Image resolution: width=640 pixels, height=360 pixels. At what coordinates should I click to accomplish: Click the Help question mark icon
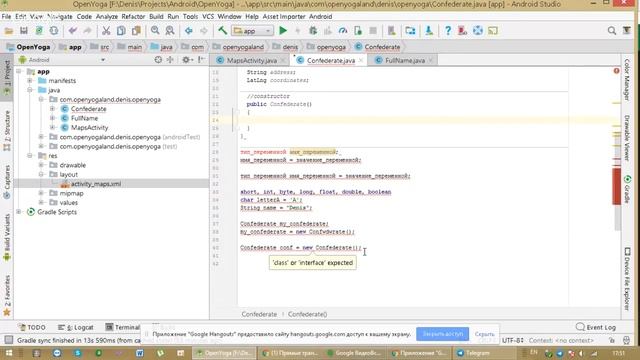[448, 31]
